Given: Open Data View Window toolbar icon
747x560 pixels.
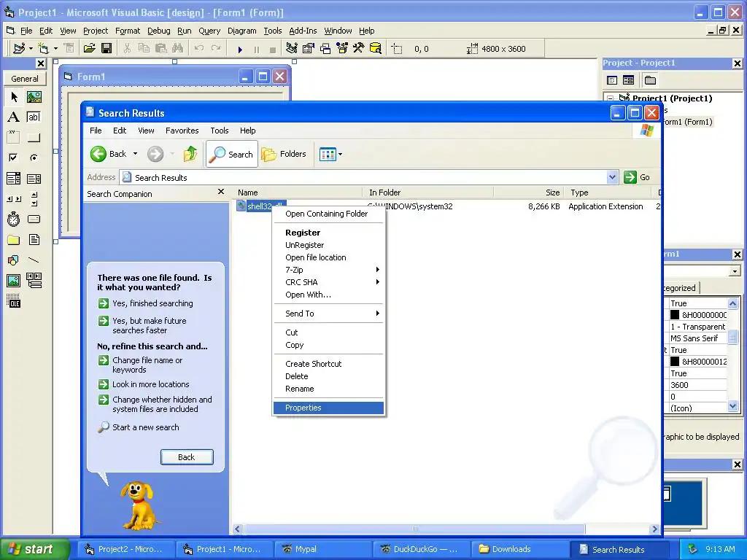Looking at the screenshot, I should pyautogui.click(x=376, y=49).
